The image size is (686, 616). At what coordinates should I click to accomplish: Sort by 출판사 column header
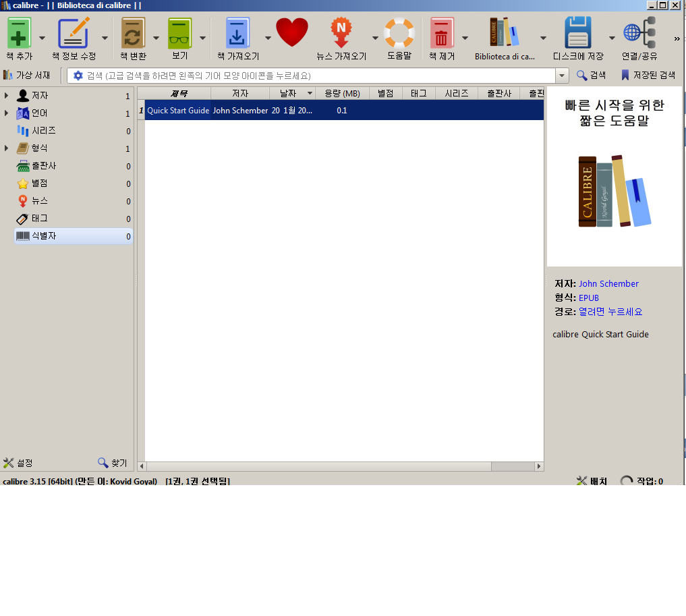498,93
